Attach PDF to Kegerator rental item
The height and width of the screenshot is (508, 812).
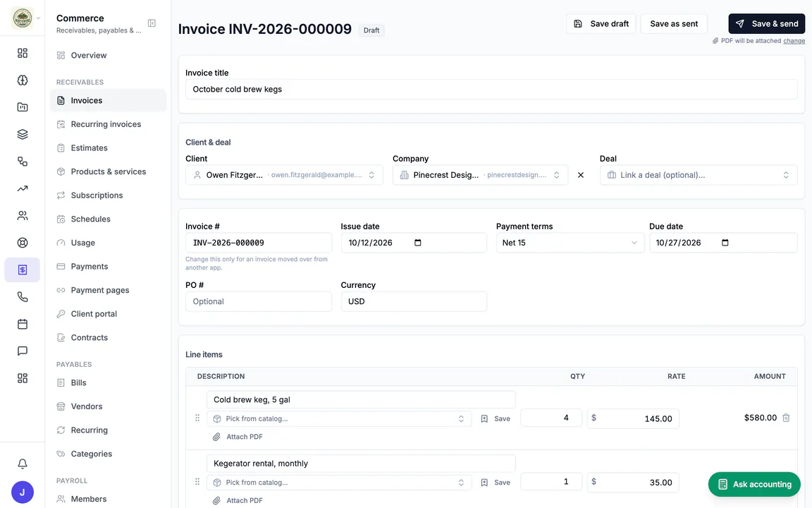point(238,500)
